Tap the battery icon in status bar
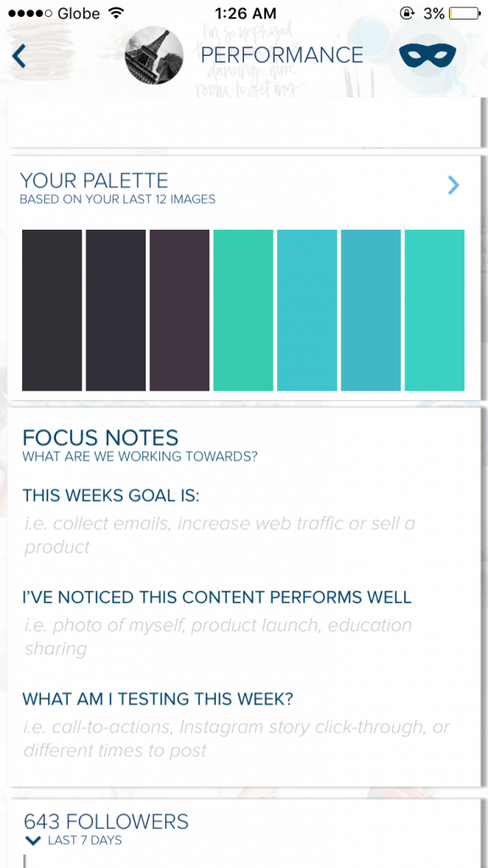This screenshot has height=868, width=488. [x=464, y=14]
